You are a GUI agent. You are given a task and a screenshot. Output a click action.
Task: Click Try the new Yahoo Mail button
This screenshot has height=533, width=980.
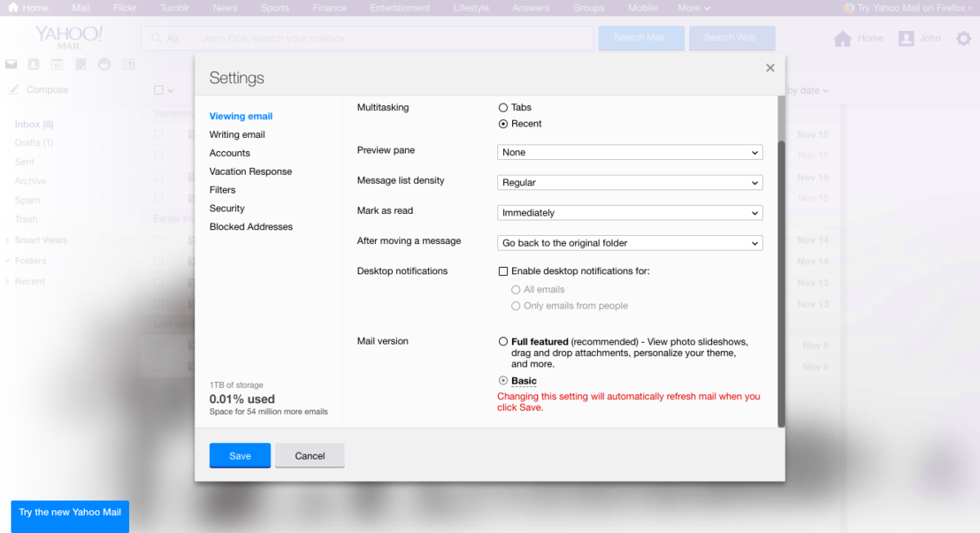coord(70,513)
